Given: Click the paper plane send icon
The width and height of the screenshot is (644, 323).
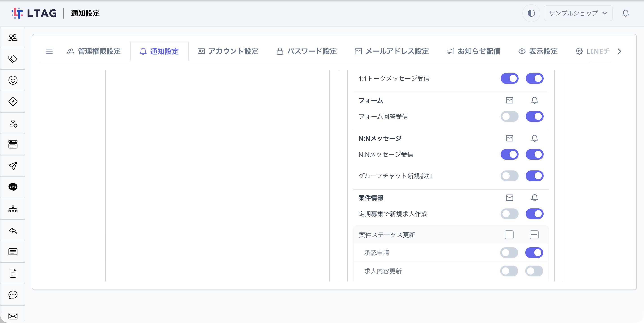Looking at the screenshot, I should (x=13, y=166).
